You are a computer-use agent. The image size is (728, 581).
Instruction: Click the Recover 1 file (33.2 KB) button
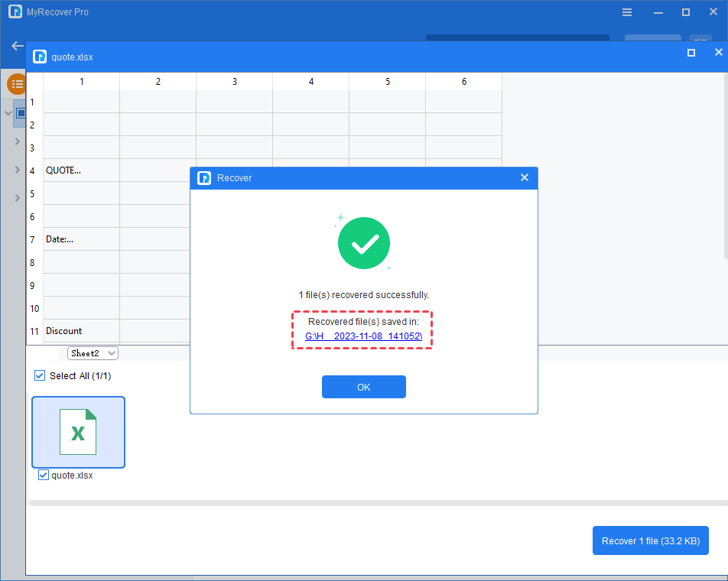[x=650, y=540]
